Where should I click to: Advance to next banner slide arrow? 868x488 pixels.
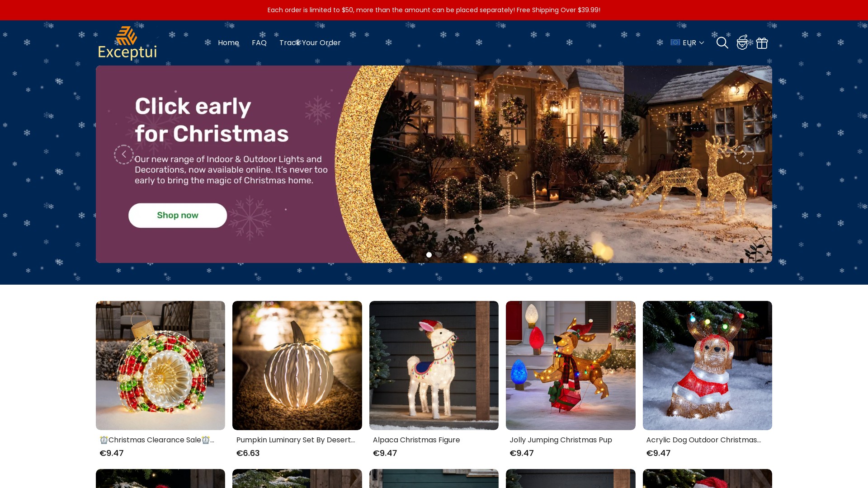tap(744, 155)
